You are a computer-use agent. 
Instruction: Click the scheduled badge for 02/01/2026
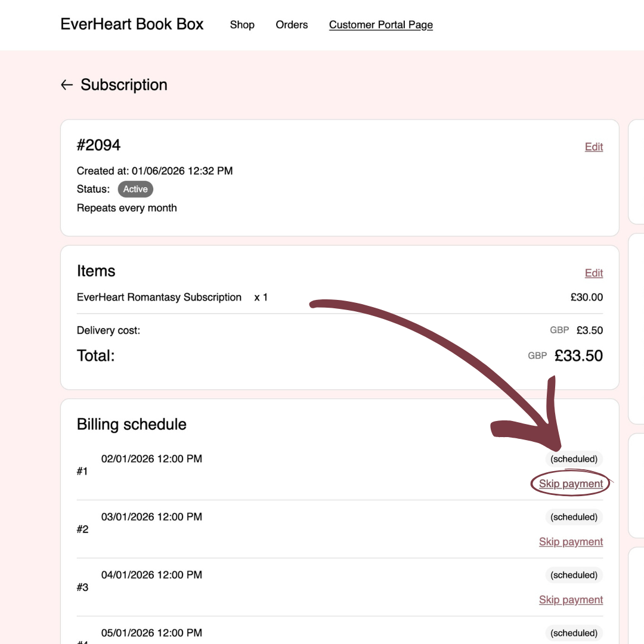coord(574,459)
